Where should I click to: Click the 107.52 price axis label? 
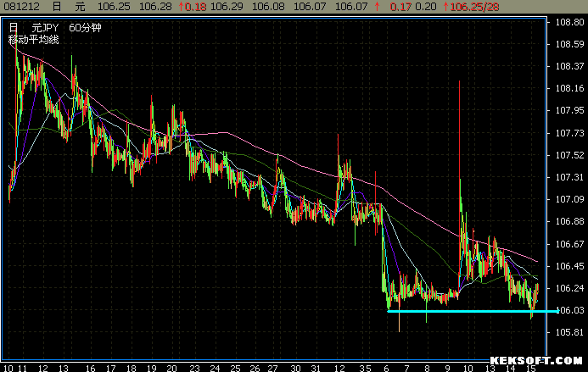[x=569, y=155]
